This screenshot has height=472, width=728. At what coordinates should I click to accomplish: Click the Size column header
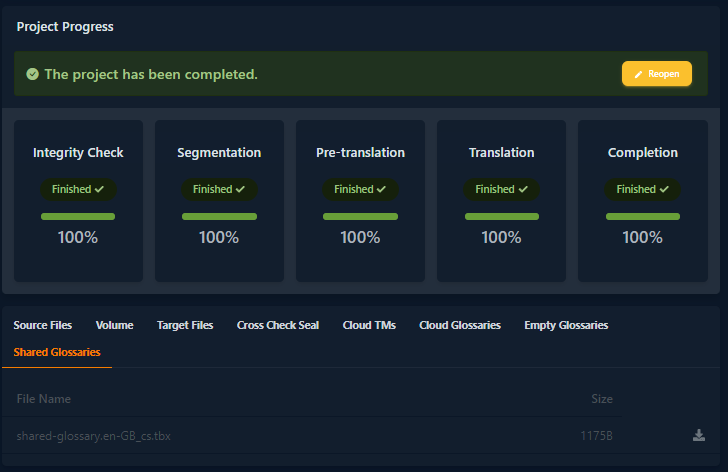[602, 399]
